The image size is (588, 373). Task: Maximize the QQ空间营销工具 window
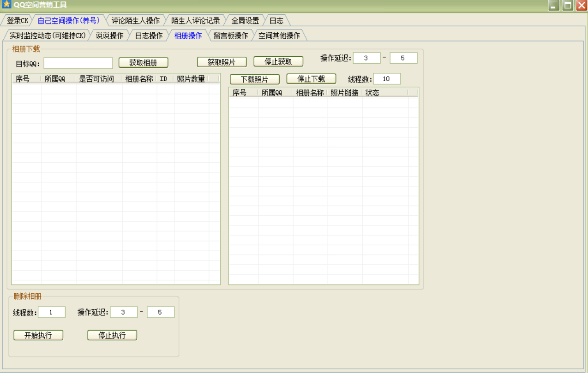[568, 5]
